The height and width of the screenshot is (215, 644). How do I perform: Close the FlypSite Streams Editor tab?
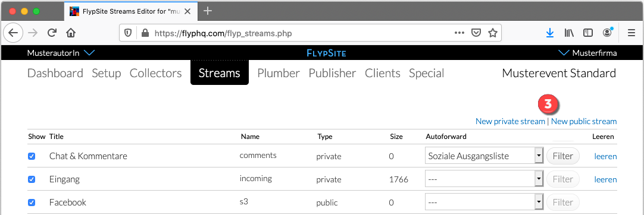(x=187, y=11)
